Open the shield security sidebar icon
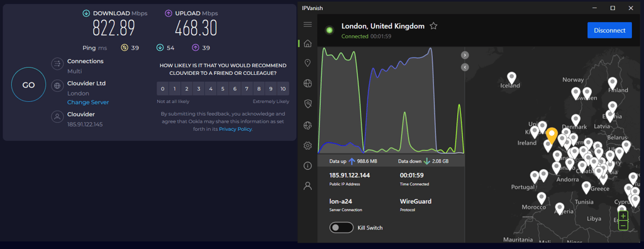 pos(308,104)
